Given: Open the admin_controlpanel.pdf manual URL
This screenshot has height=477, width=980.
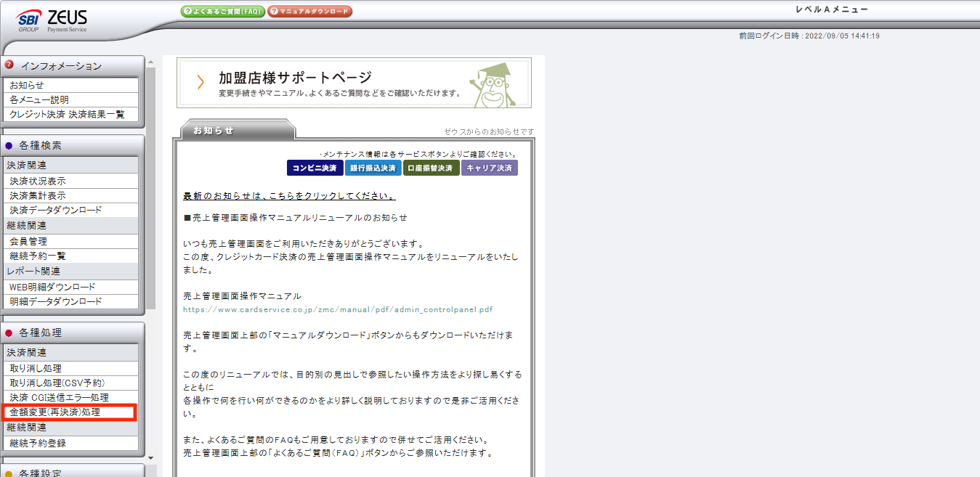Looking at the screenshot, I should click(338, 309).
